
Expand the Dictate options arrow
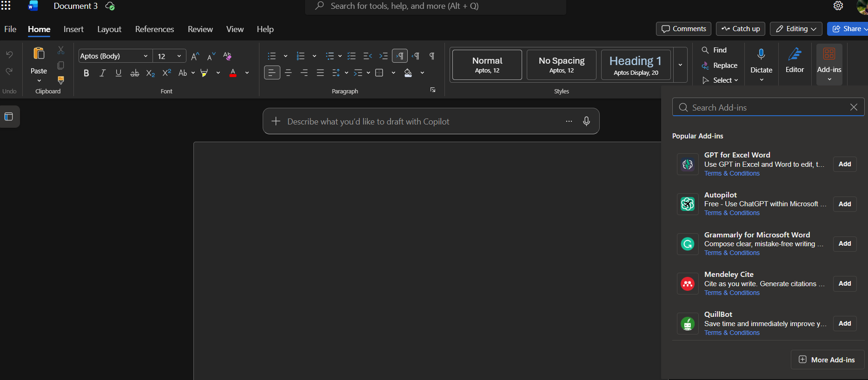pos(761,80)
